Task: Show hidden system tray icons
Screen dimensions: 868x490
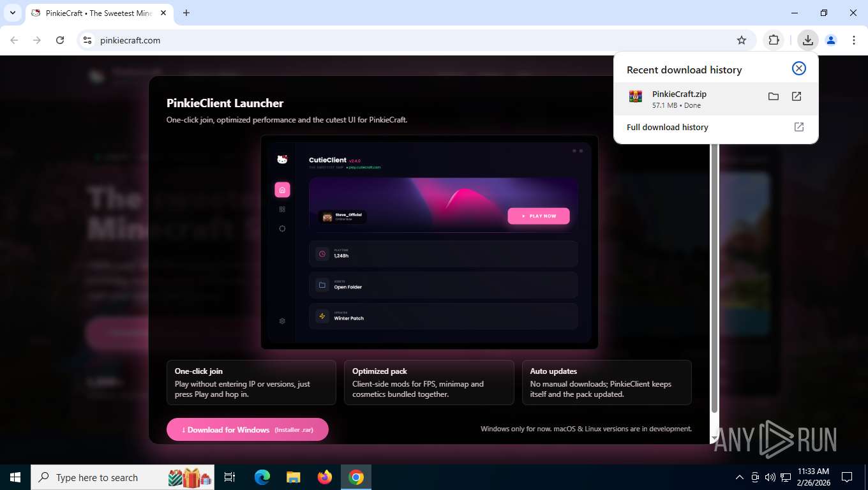Action: (740, 477)
